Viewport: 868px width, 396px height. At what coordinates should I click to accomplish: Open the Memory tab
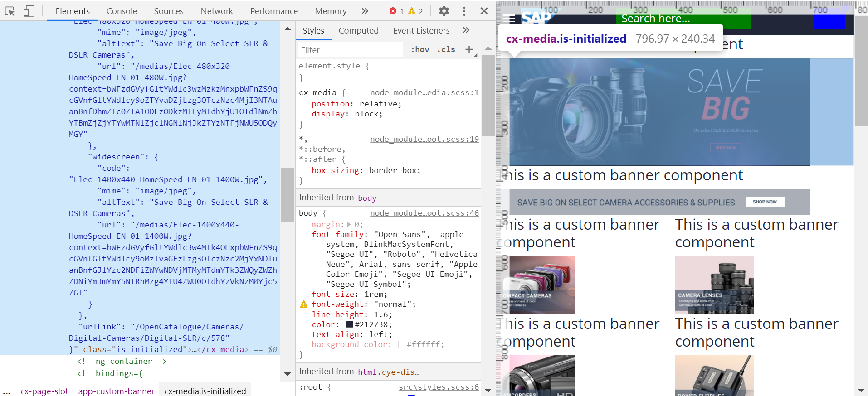point(331,11)
